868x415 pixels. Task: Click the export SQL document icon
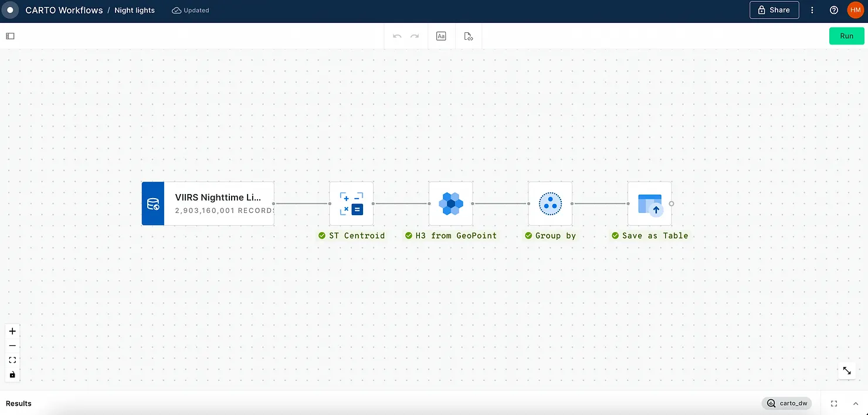click(x=468, y=36)
